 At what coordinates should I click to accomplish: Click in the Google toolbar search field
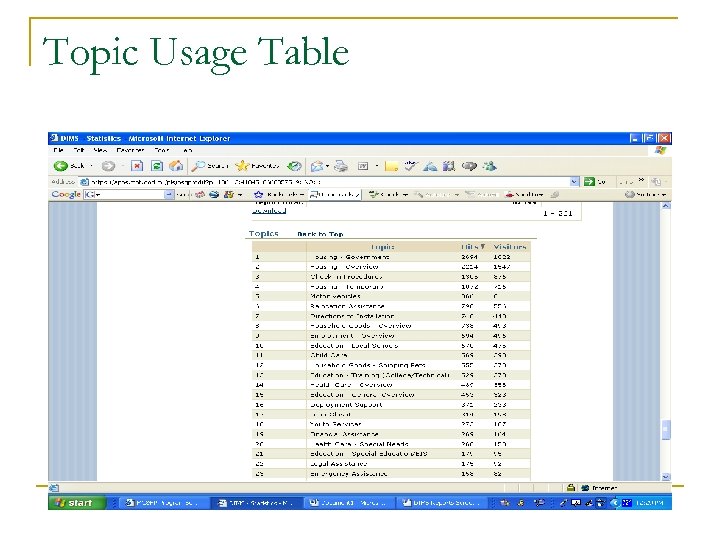[x=124, y=195]
